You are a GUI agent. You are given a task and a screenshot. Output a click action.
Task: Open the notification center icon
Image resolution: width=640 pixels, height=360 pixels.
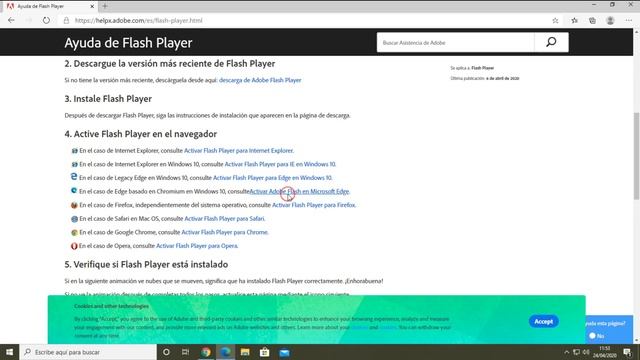coord(627,352)
